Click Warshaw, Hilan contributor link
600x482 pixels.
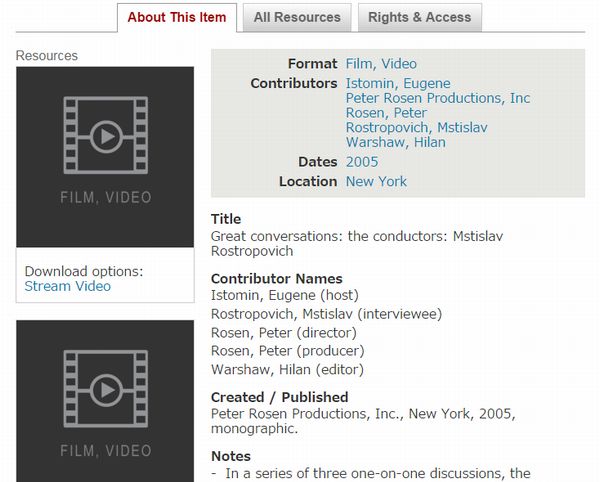pyautogui.click(x=395, y=142)
